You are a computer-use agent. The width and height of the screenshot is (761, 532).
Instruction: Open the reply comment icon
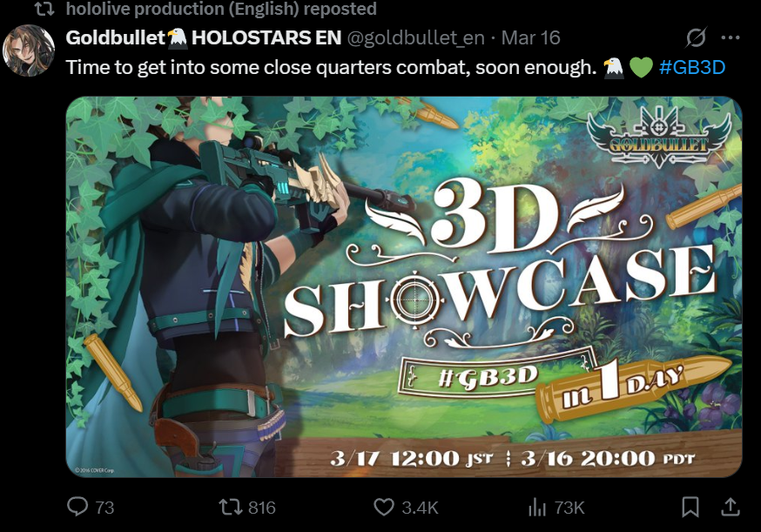[77, 507]
